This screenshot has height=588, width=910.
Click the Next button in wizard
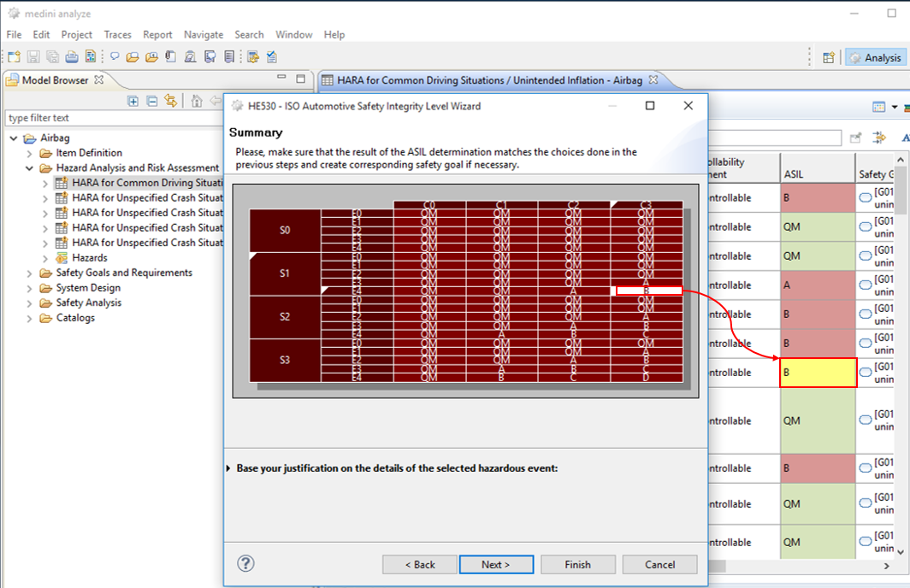click(x=496, y=564)
